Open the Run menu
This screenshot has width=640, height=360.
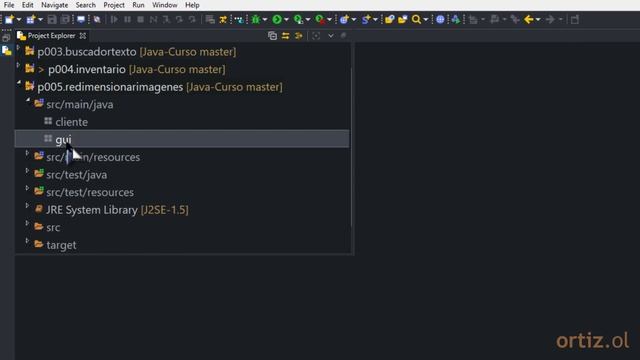point(138,5)
